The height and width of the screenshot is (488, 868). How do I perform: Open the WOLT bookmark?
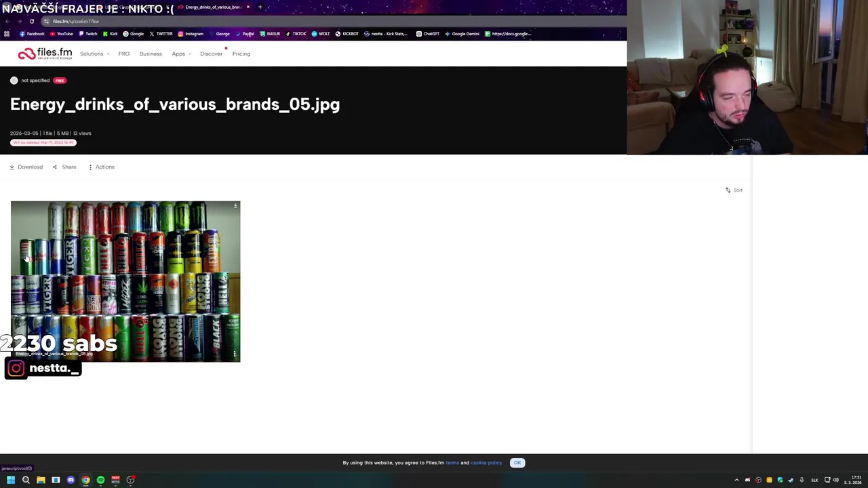click(x=321, y=34)
